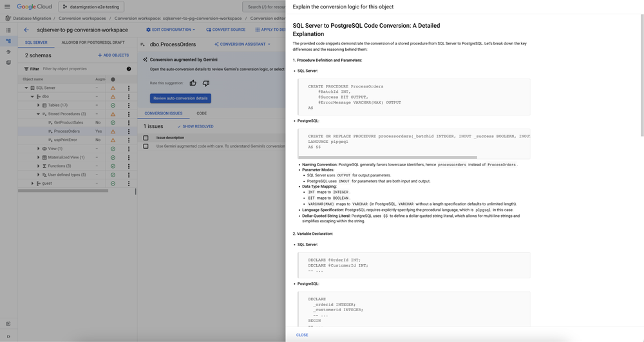This screenshot has height=342, width=644.
Task: Click the top search resources field
Action: [x=265, y=7]
